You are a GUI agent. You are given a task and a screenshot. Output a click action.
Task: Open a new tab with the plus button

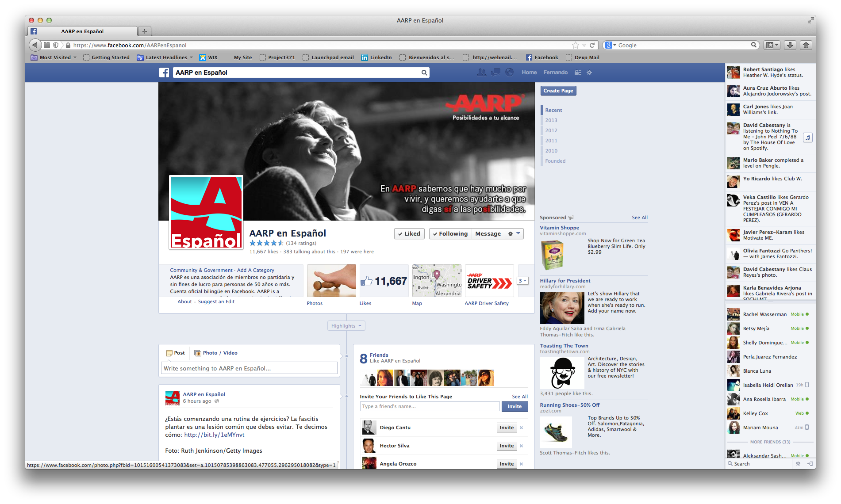click(x=144, y=31)
